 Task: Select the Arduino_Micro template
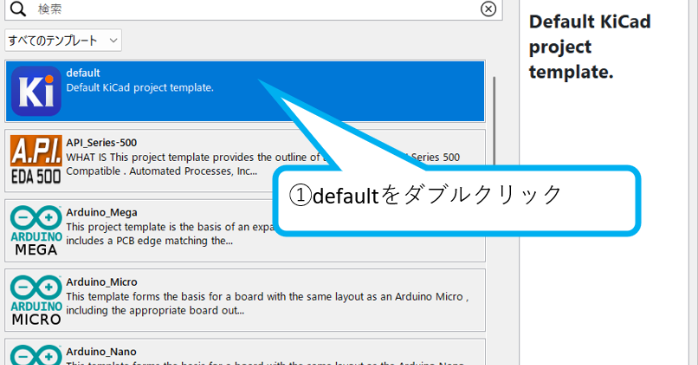[245, 300]
